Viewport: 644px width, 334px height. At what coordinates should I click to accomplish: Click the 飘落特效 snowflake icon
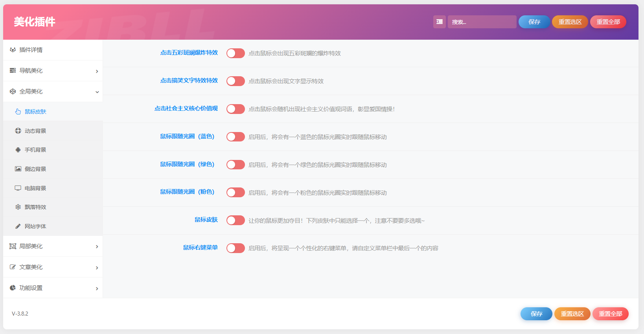point(18,207)
